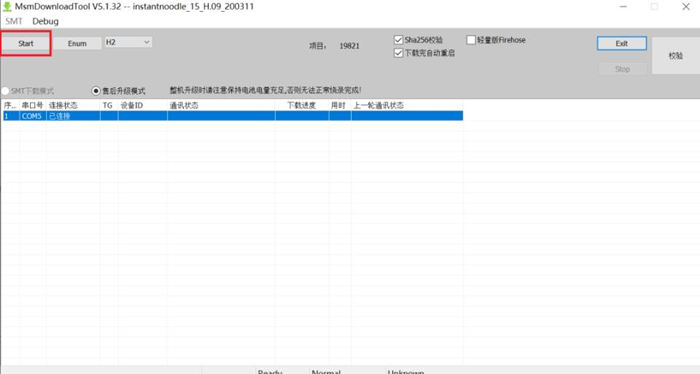700x374 pixels.
Task: Click the Exit button
Action: 621,43
